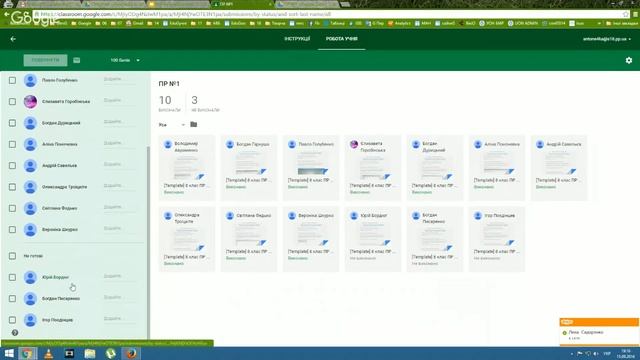The image size is (640, 360).
Task: Open the '100 балів' points dropdown
Action: point(125,60)
